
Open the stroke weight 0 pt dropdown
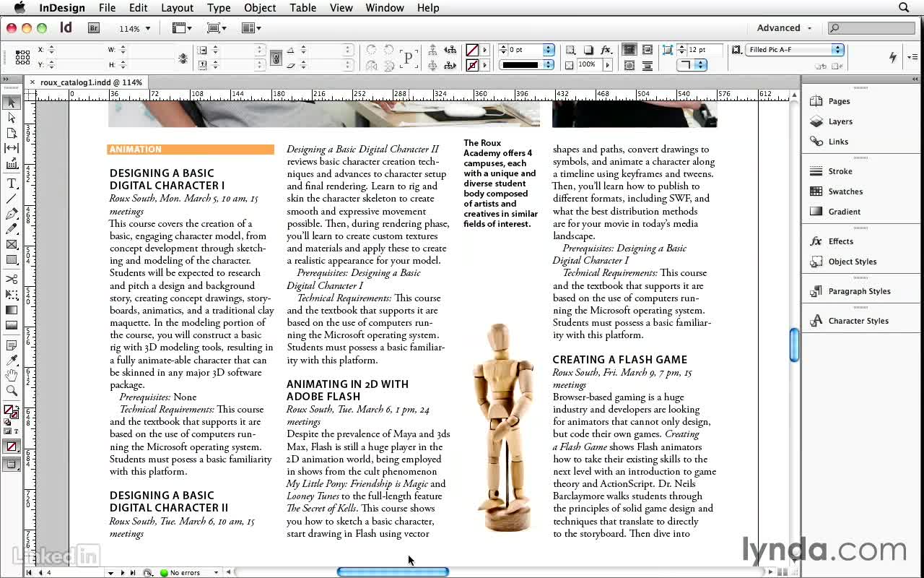pyautogui.click(x=549, y=50)
